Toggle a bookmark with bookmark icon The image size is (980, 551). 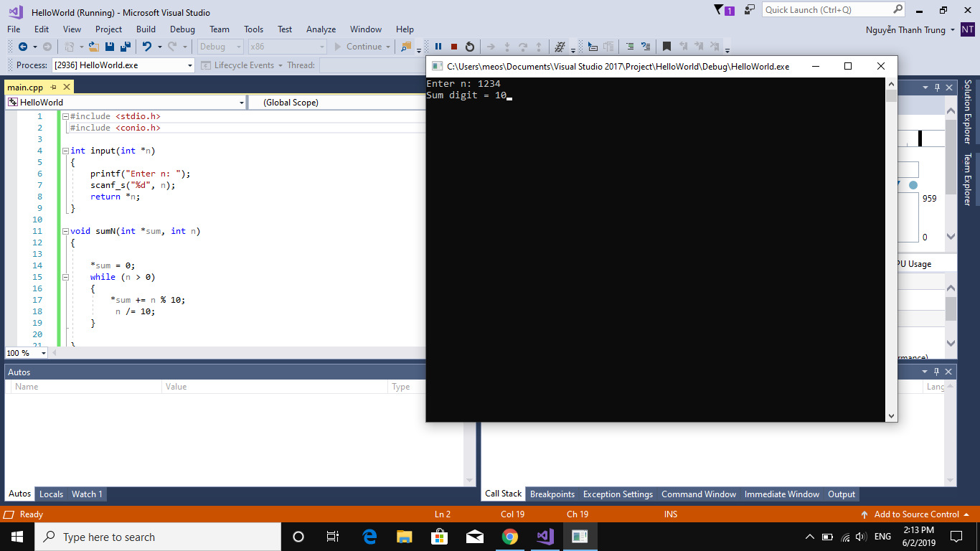[x=666, y=47]
